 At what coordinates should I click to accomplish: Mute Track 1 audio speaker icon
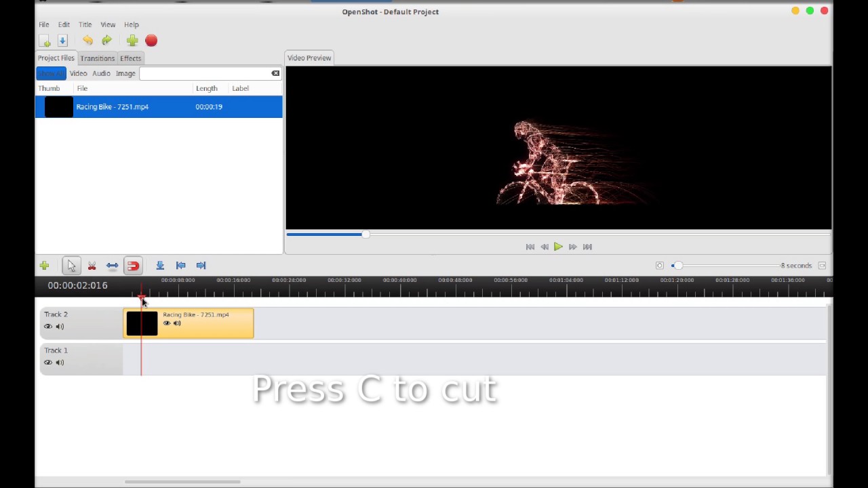60,363
